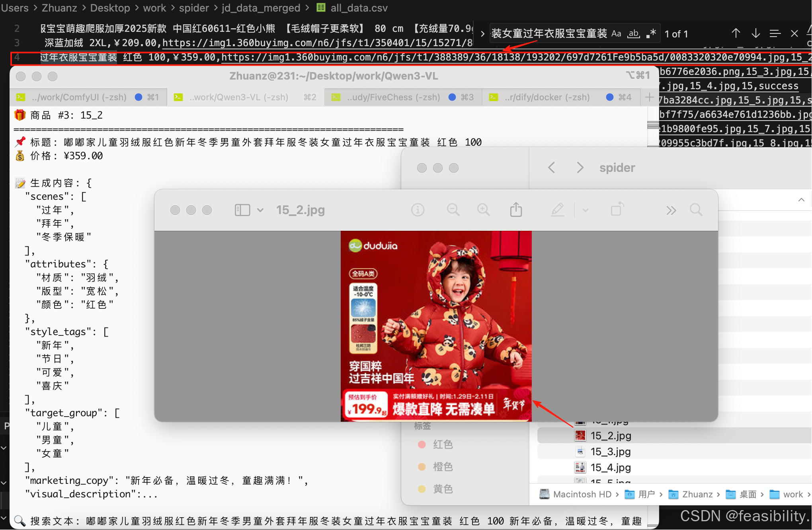Open sidebar view options dropdown in Preview

(260, 210)
